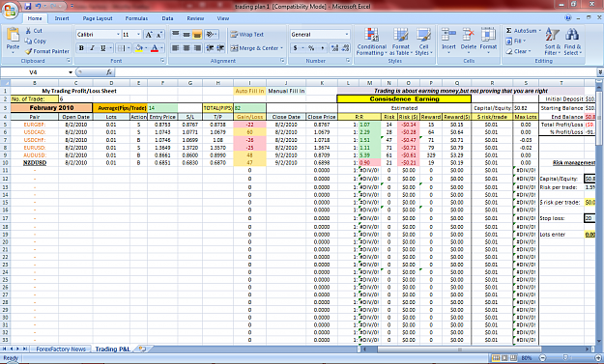The width and height of the screenshot is (604, 364).
Task: Toggle Bold formatting
Action: 81,48
